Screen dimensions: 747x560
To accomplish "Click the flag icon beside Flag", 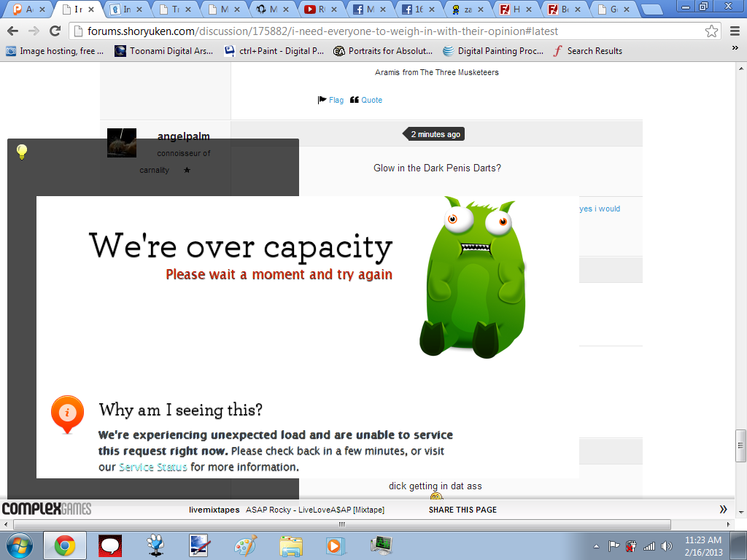I will (322, 100).
